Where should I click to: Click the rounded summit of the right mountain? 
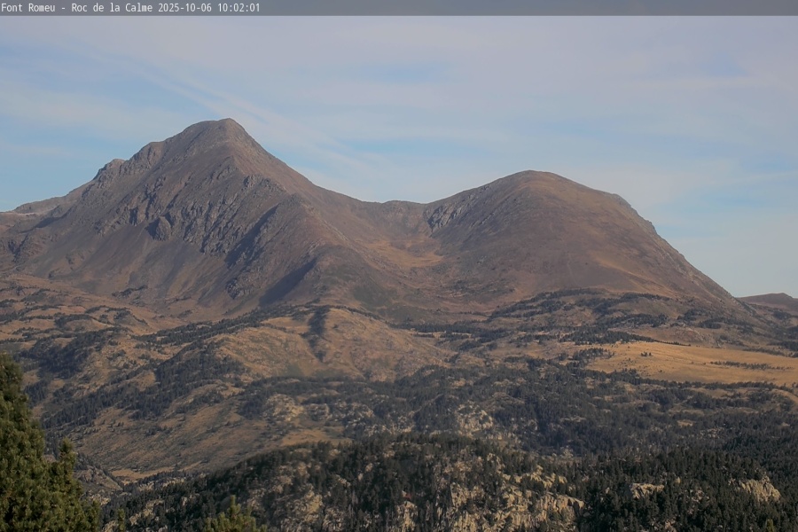532,175
